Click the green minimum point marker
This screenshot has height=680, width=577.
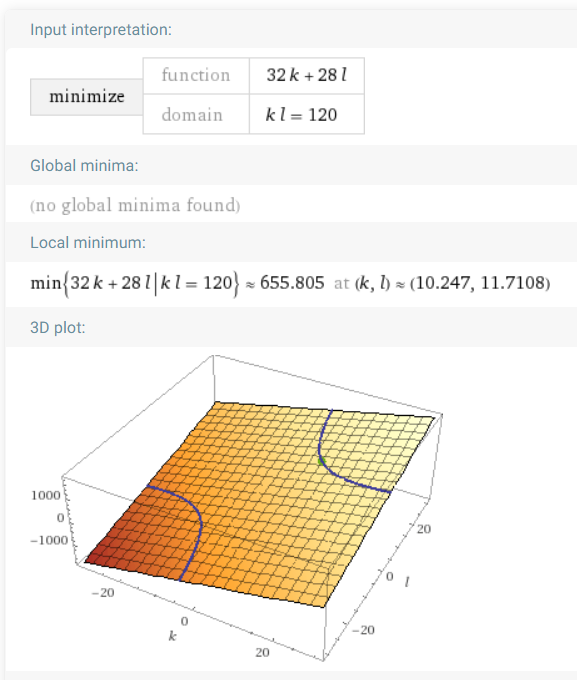pyautogui.click(x=321, y=461)
